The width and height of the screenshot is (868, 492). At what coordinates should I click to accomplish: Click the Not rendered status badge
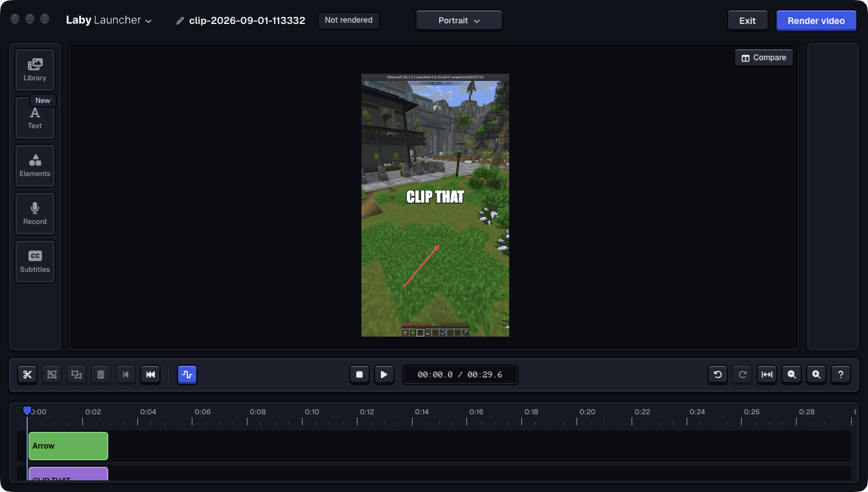(x=348, y=20)
